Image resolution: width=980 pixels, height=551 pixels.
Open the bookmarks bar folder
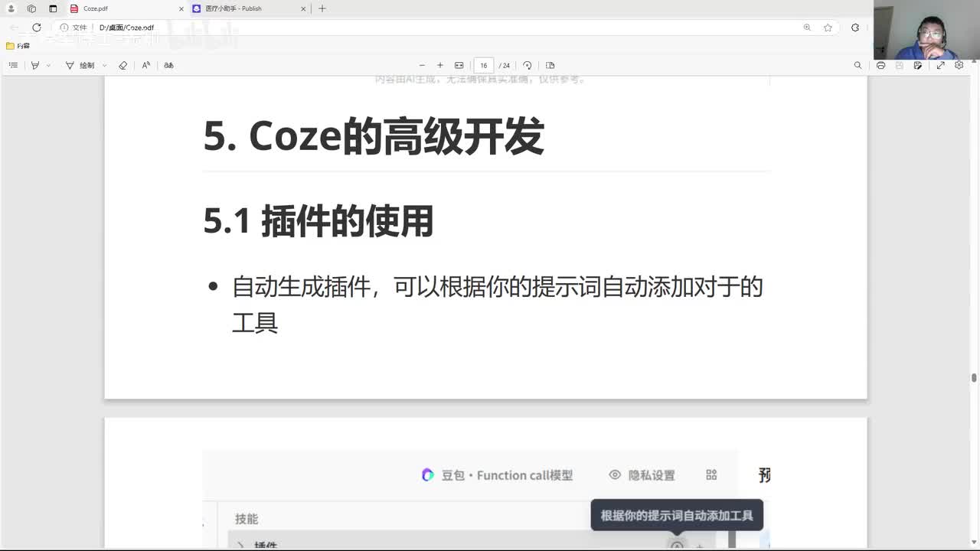[x=18, y=46]
